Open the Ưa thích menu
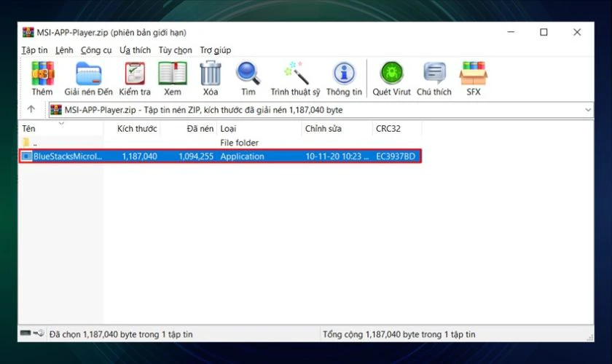The width and height of the screenshot is (612, 364). [x=135, y=50]
